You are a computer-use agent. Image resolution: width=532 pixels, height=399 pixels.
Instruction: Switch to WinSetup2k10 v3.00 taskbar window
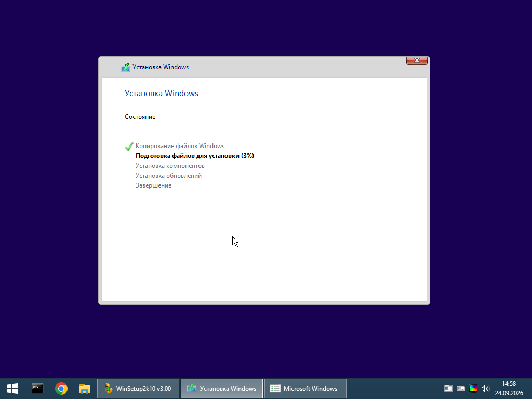(x=138, y=389)
